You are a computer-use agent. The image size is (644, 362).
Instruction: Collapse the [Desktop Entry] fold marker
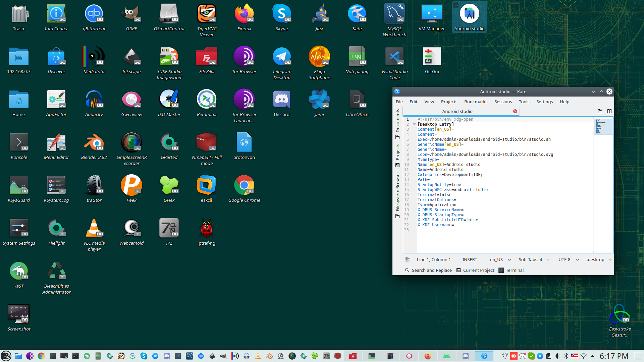click(414, 124)
